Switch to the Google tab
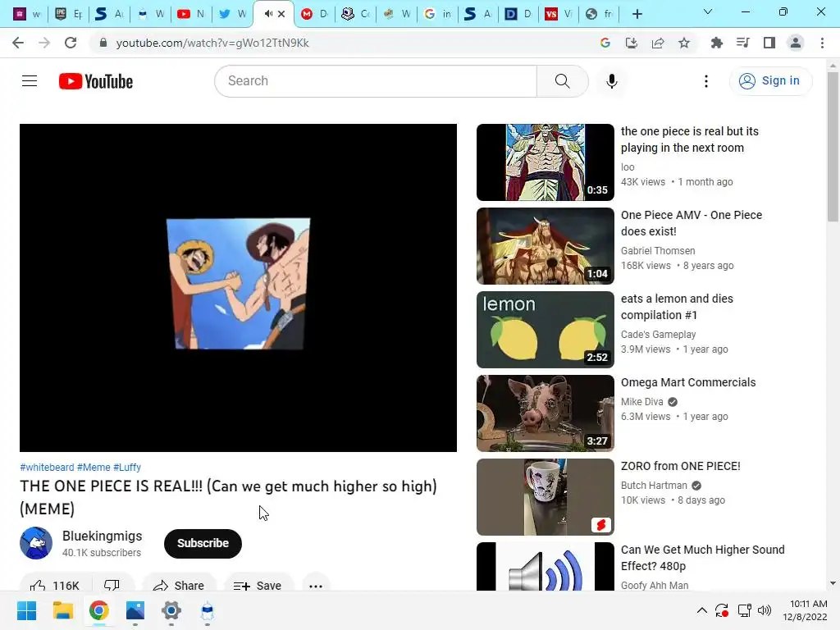840x630 pixels. point(438,14)
